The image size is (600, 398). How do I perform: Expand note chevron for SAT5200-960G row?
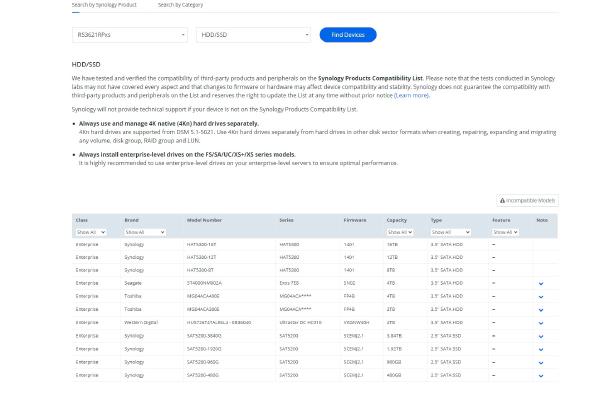click(x=541, y=362)
